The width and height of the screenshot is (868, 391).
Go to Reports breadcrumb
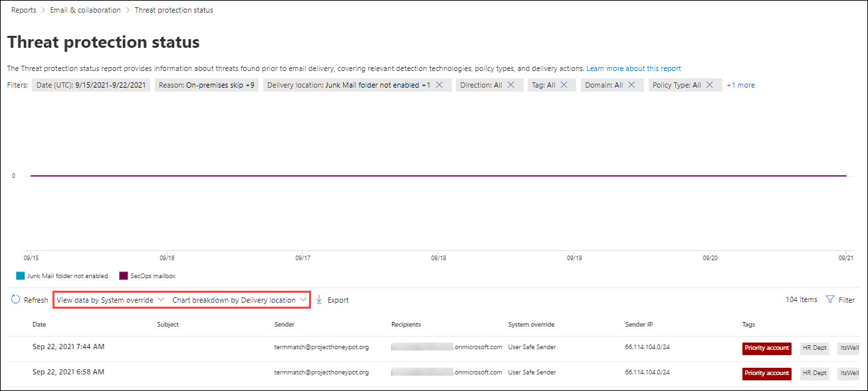(x=24, y=10)
